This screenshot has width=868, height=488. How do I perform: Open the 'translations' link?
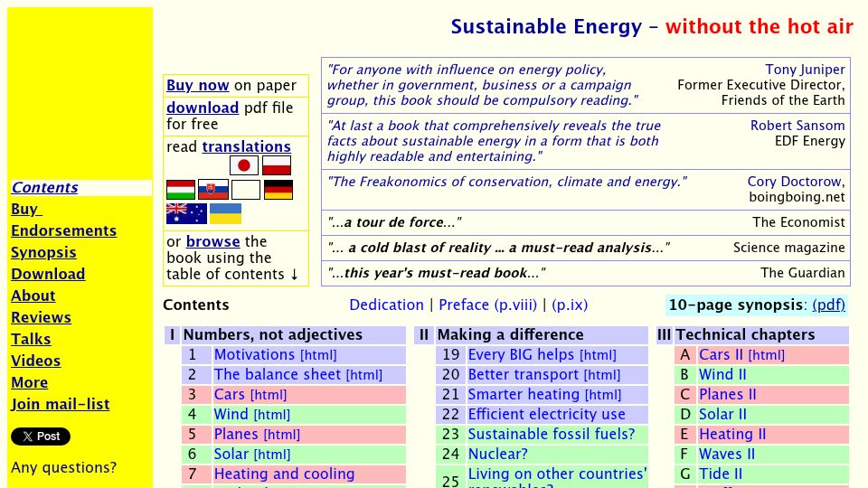(x=246, y=146)
